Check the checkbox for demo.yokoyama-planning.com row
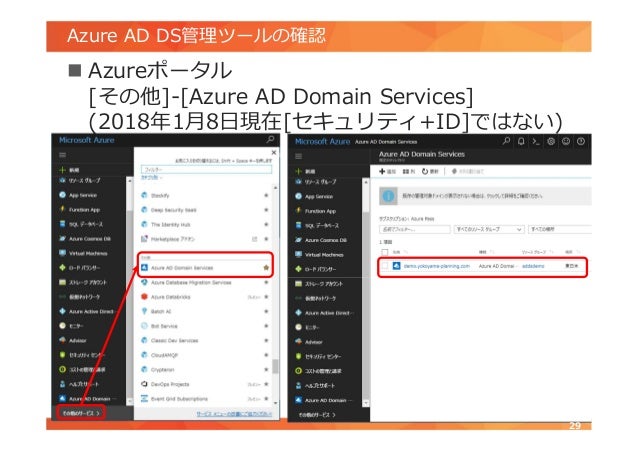This screenshot has width=638, height=452. tap(385, 266)
